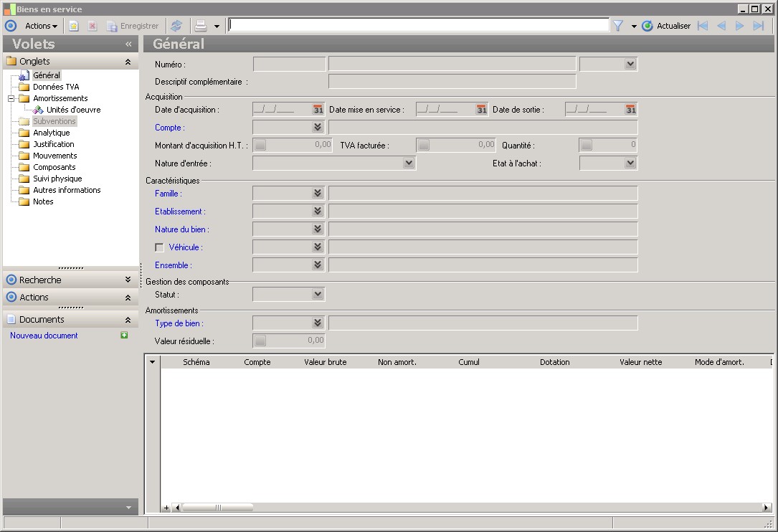Expand the Etat à l'achat dropdown
The image size is (778, 532).
pyautogui.click(x=630, y=163)
